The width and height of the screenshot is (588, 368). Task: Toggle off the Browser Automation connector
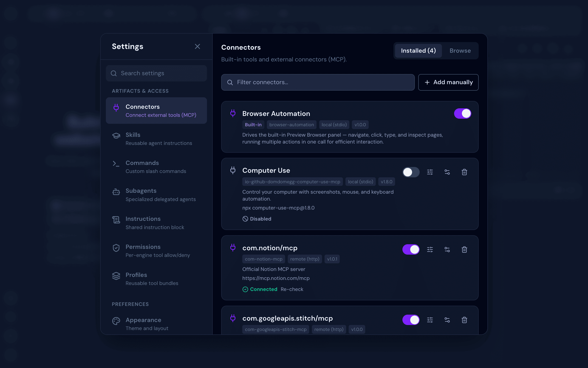(x=462, y=113)
